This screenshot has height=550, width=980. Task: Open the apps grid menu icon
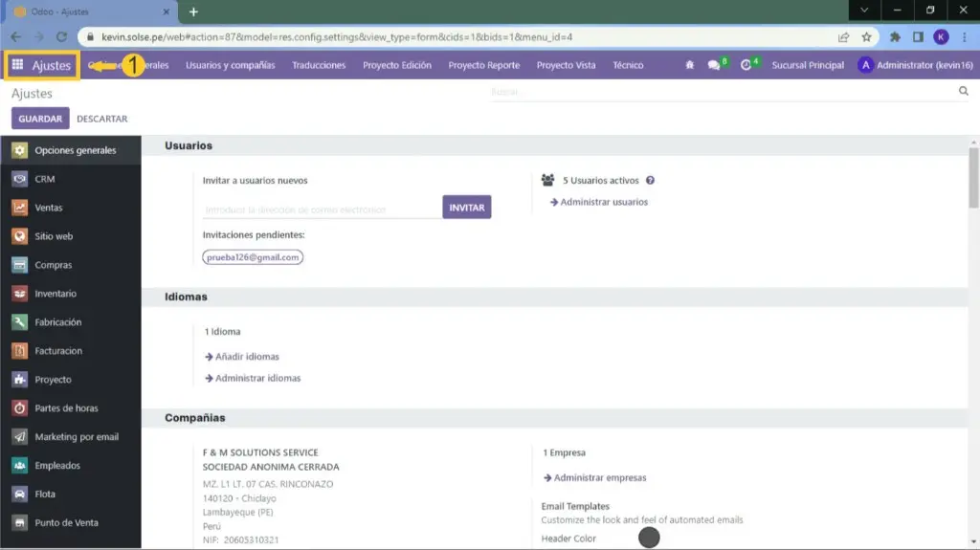pos(17,65)
